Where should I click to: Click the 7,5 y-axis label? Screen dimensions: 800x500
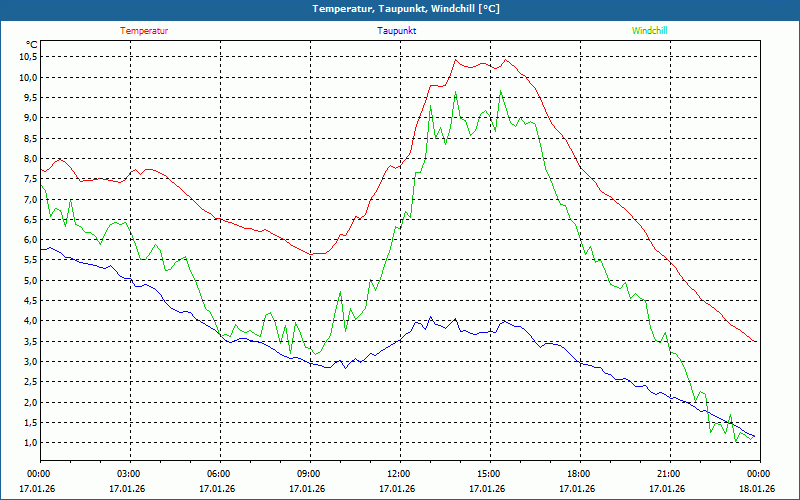[x=28, y=178]
